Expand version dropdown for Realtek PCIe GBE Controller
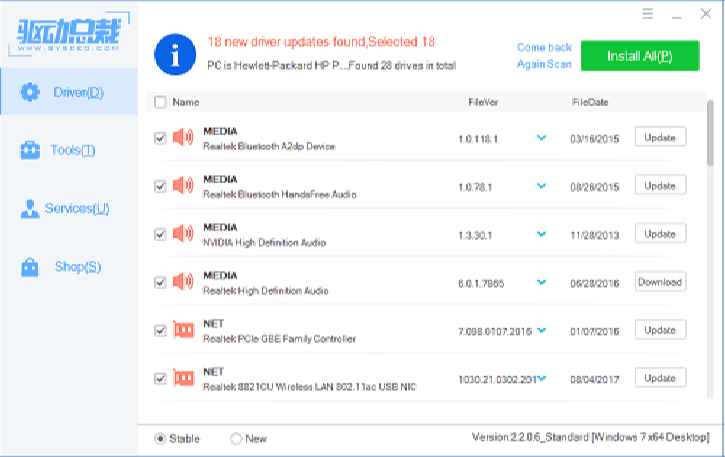 click(542, 330)
